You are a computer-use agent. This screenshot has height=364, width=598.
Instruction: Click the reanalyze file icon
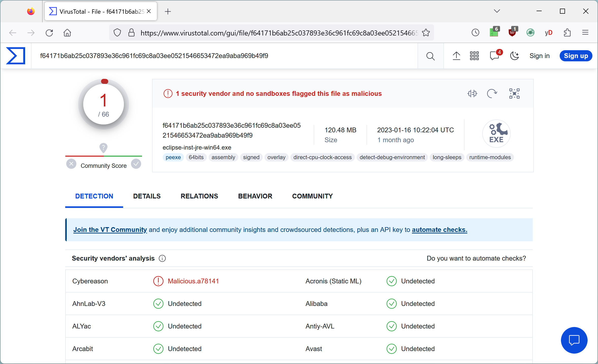click(492, 94)
